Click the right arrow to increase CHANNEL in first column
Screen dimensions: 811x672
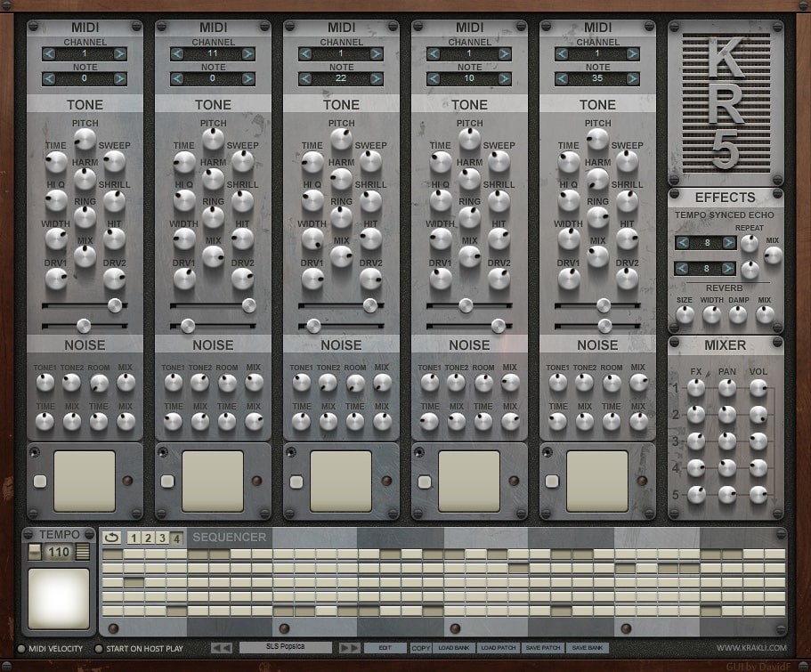[x=119, y=53]
